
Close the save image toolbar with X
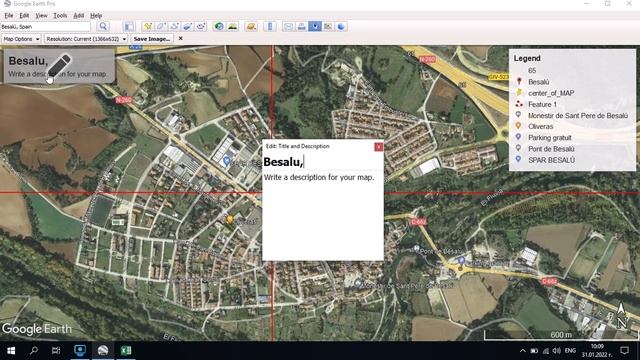[x=180, y=38]
